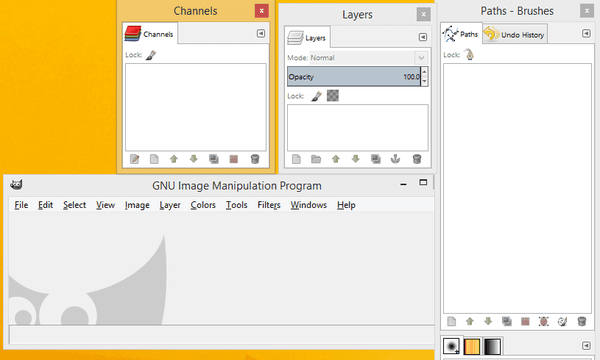Click Selection to path icon in Paths
600x360 pixels.
point(543,321)
